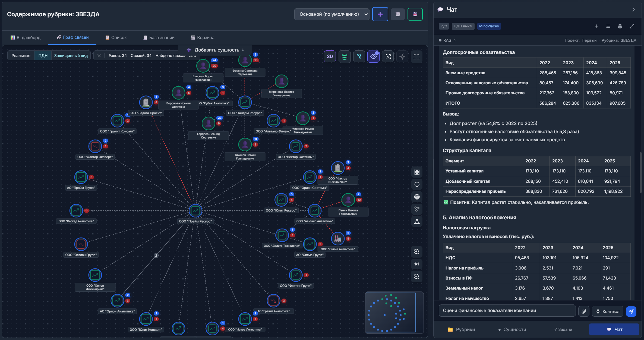Click the focus-frame icon in graph toolbar
This screenshot has width=644, height=340.
click(388, 56)
